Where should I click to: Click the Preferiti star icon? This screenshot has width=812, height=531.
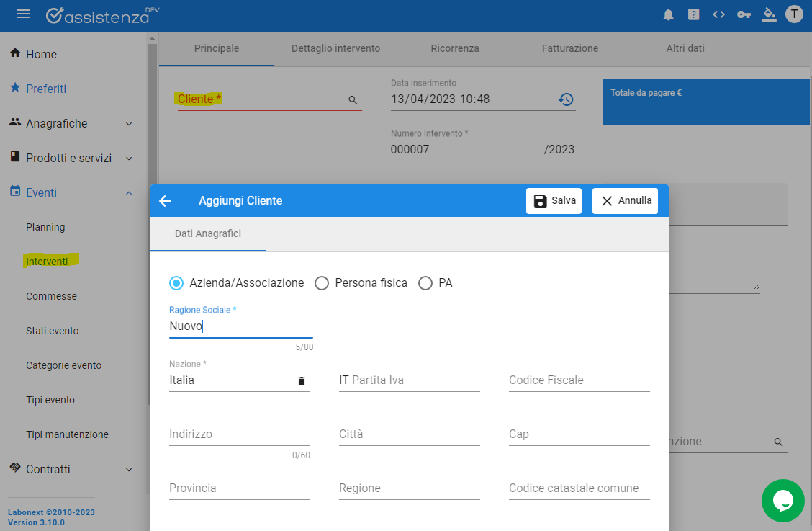pos(15,88)
